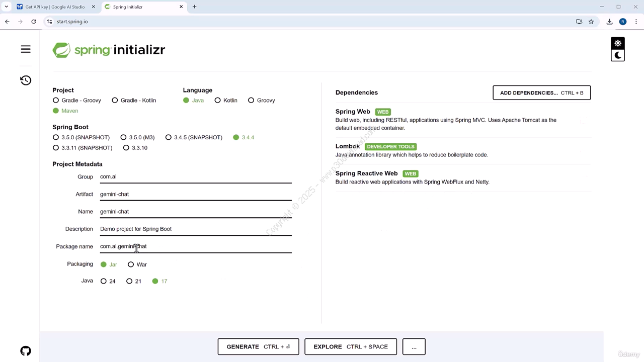Image resolution: width=644 pixels, height=362 pixels.
Task: Switch to dark theme moon icon
Action: (618, 55)
